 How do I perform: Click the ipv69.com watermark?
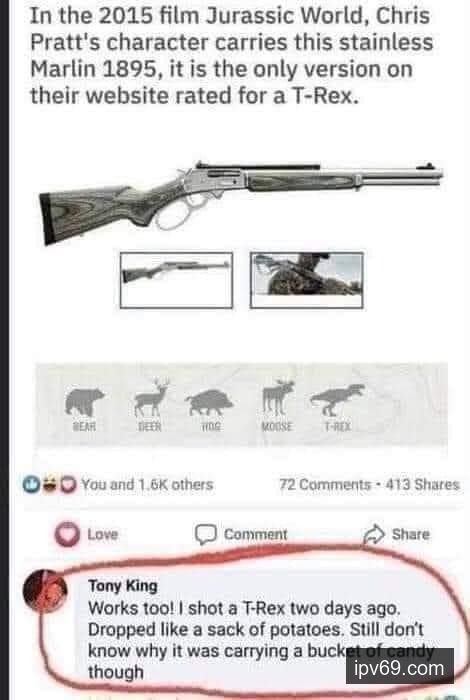point(399,668)
